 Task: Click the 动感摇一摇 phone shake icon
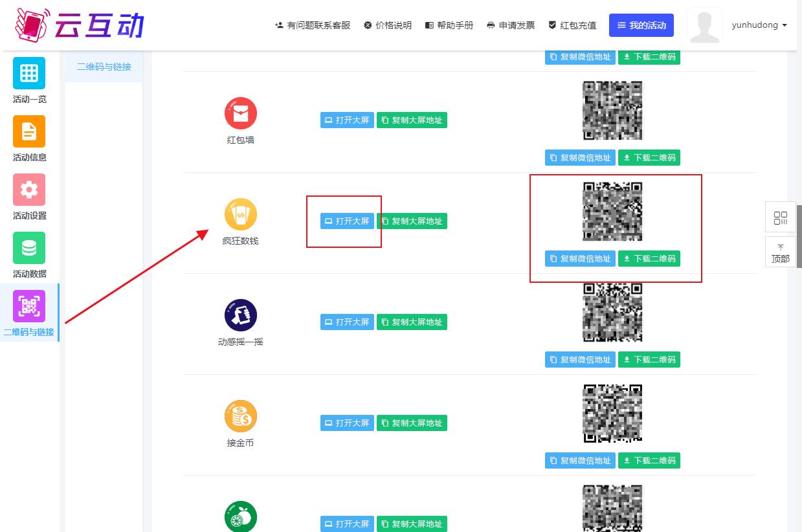coord(241,316)
